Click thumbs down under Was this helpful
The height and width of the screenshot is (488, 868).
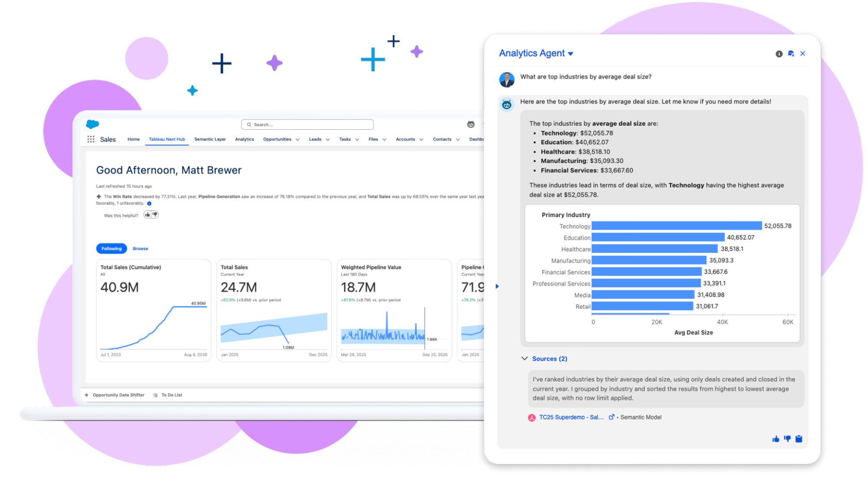click(155, 215)
